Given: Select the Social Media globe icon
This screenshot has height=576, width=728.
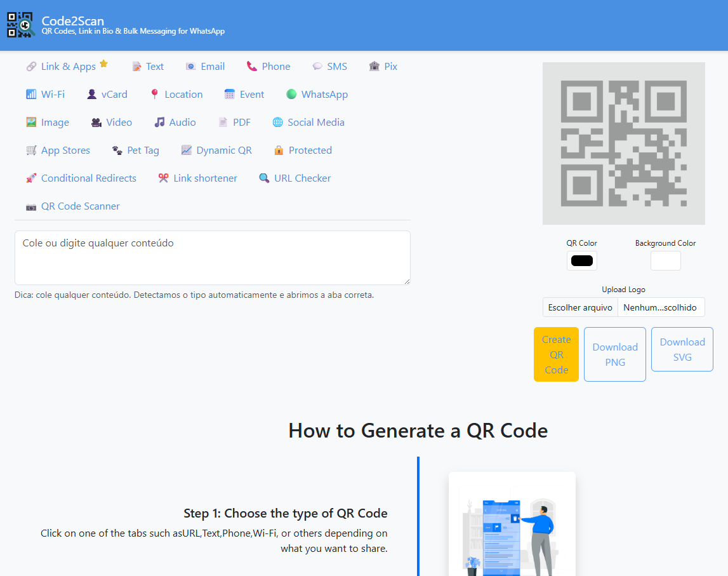Looking at the screenshot, I should click(277, 122).
